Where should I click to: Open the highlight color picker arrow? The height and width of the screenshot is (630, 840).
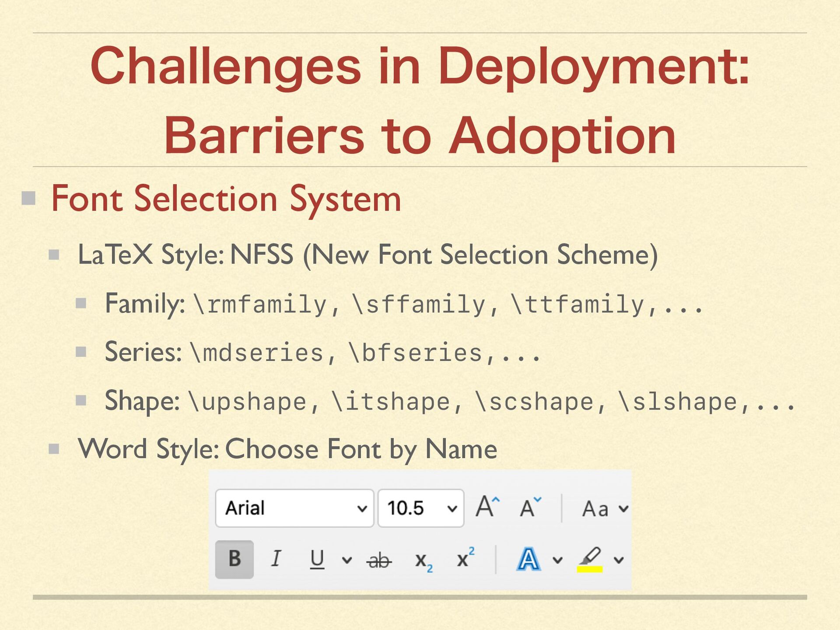pos(618,560)
